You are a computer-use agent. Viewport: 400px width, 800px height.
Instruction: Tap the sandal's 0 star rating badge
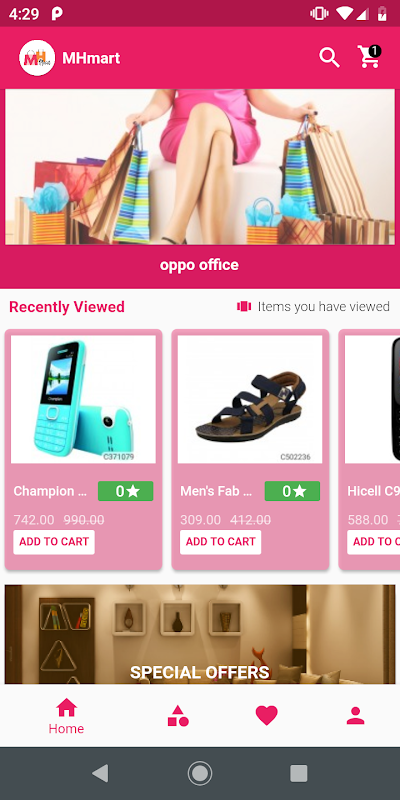(292, 491)
